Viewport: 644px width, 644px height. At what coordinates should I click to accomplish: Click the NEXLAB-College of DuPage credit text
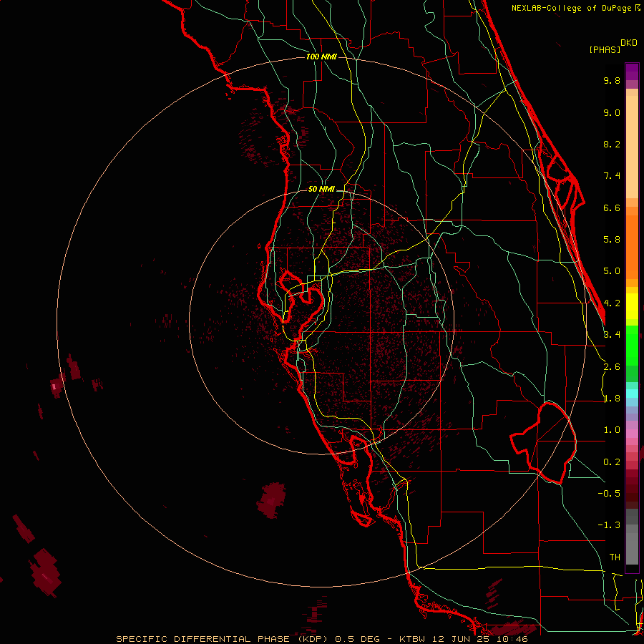(x=571, y=8)
